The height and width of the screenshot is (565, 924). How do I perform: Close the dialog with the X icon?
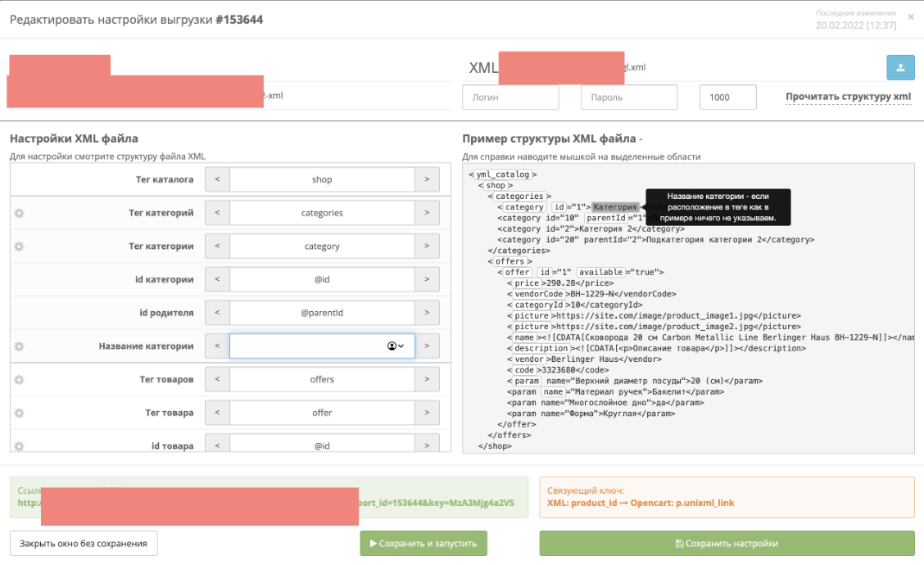911,16
